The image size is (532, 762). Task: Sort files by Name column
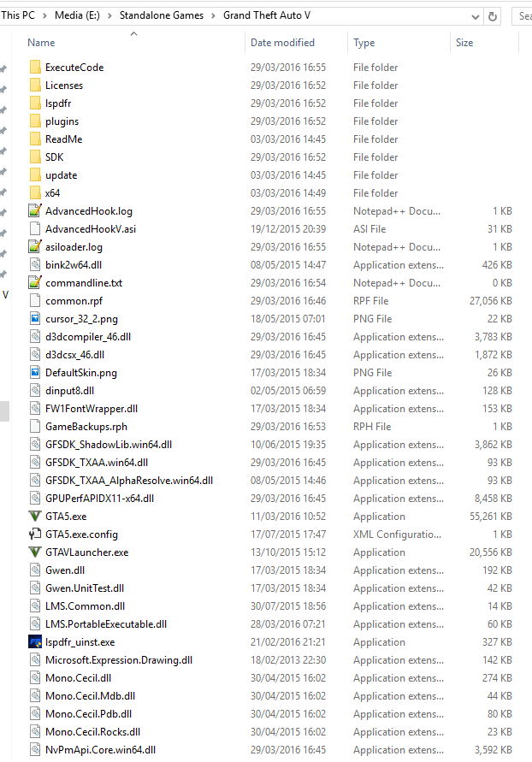click(41, 42)
